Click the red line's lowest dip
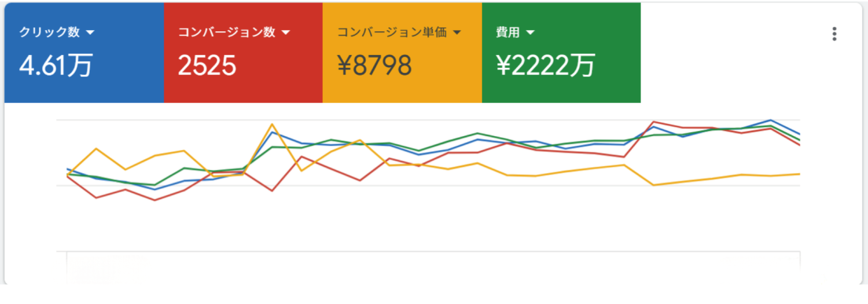868x304 pixels. pyautogui.click(x=155, y=200)
